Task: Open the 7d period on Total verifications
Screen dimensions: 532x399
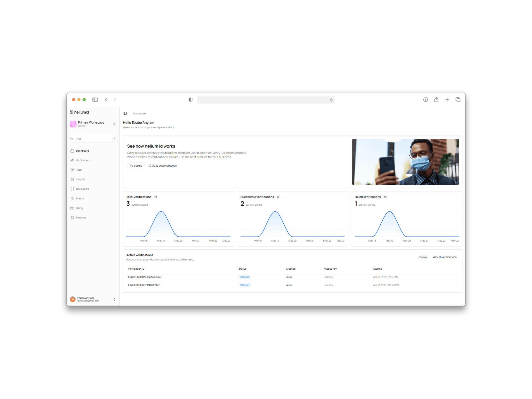Action: (x=156, y=197)
